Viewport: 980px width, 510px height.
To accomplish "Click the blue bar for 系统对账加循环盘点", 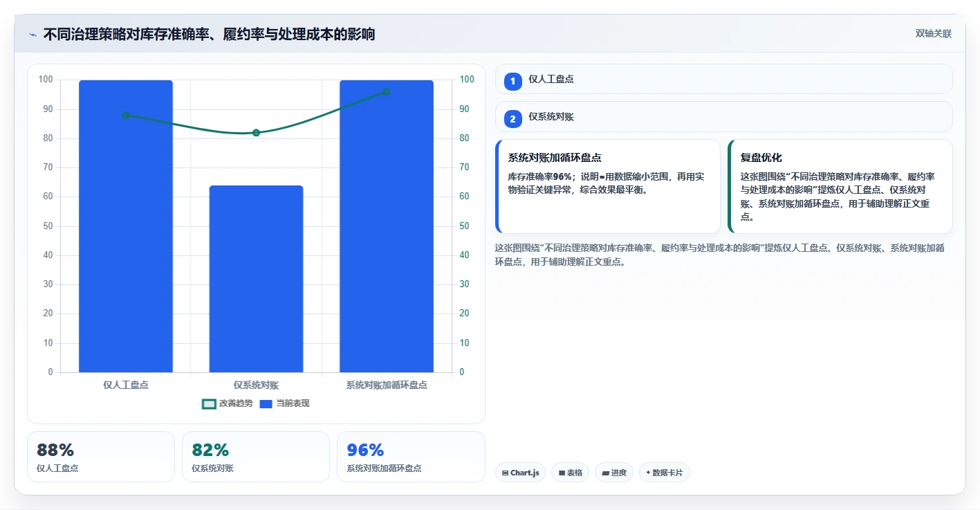I will (x=387, y=226).
